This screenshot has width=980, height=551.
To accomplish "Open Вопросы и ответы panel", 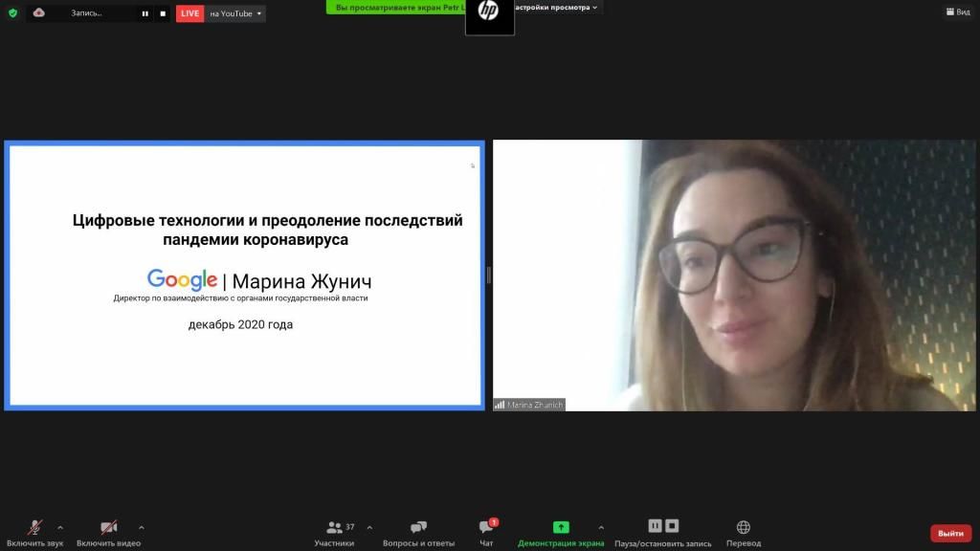I will click(419, 534).
